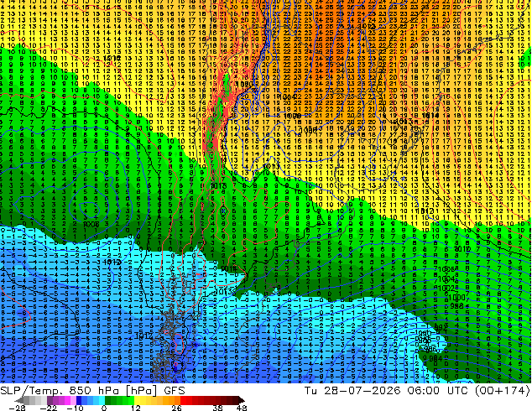This screenshot has height=411, width=532.
Task: Click the grey left arrow end of the color scale
Action: [x=19, y=400]
